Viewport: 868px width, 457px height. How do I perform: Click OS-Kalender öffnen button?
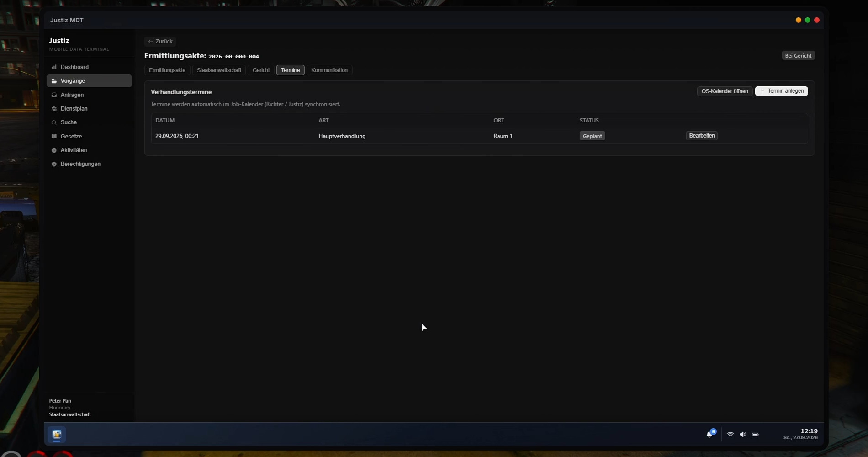pos(725,91)
